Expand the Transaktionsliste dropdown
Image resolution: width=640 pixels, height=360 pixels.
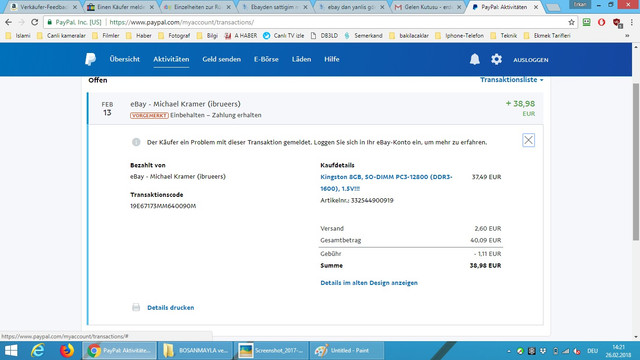point(511,80)
